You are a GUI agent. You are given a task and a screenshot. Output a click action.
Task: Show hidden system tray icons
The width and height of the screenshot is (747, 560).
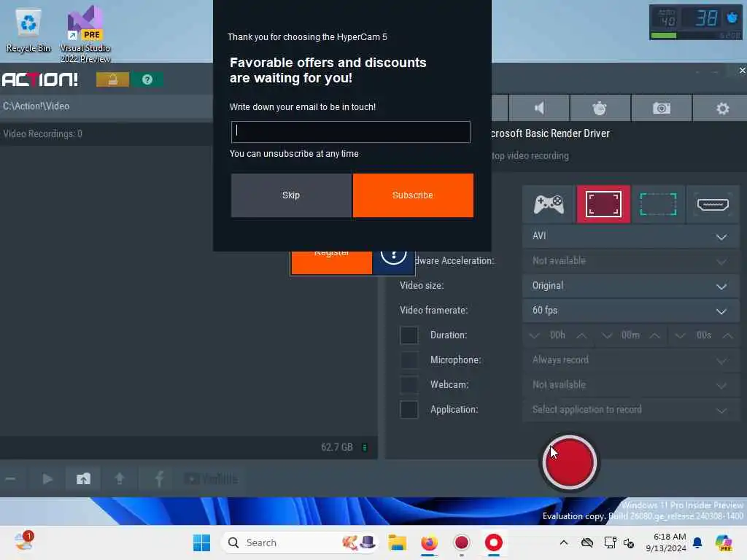(x=564, y=542)
